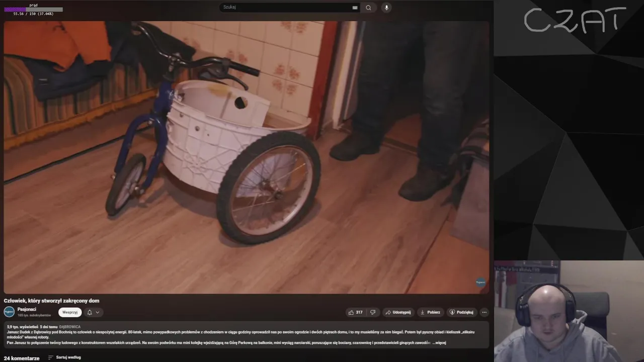Click the 24 komentarze comments heading
Viewport: 644px width, 362px height.
pos(22,358)
